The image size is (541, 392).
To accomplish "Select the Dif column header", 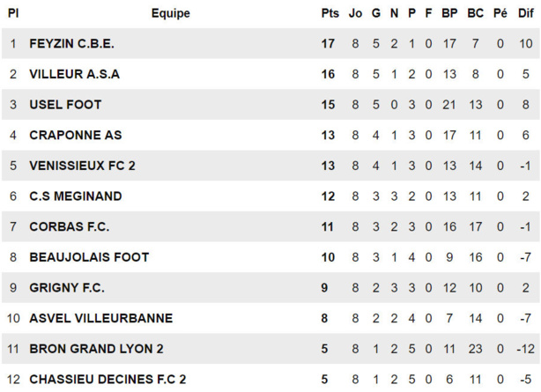I will 525,13.
